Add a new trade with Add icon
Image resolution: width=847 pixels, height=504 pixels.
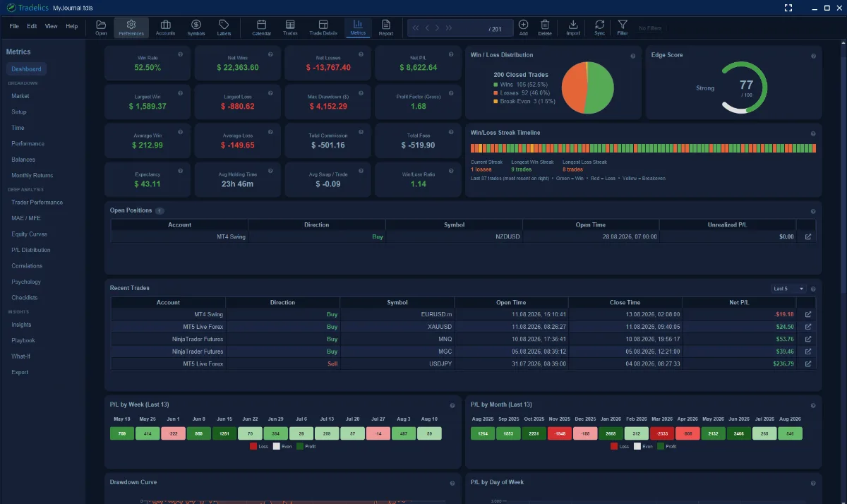coord(523,28)
